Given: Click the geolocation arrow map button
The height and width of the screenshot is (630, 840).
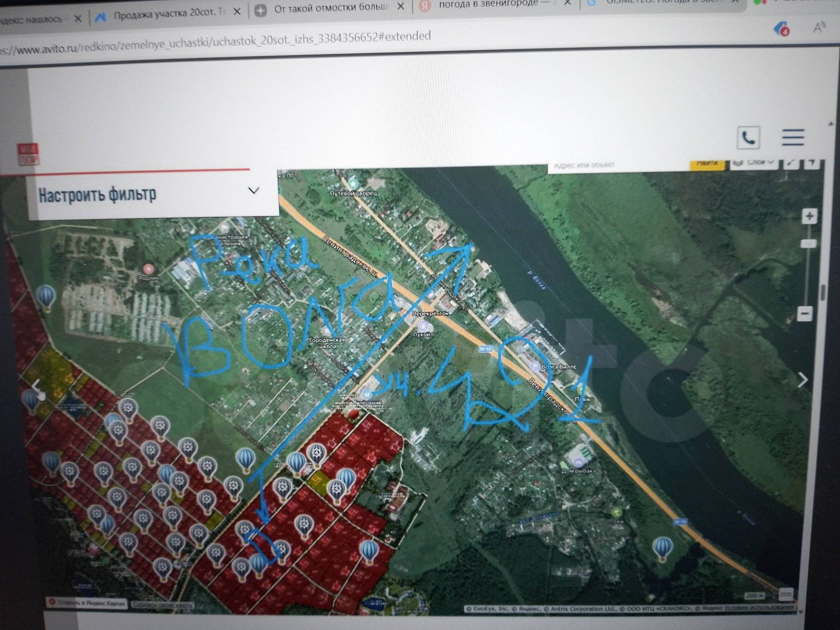Looking at the screenshot, I should (x=812, y=163).
